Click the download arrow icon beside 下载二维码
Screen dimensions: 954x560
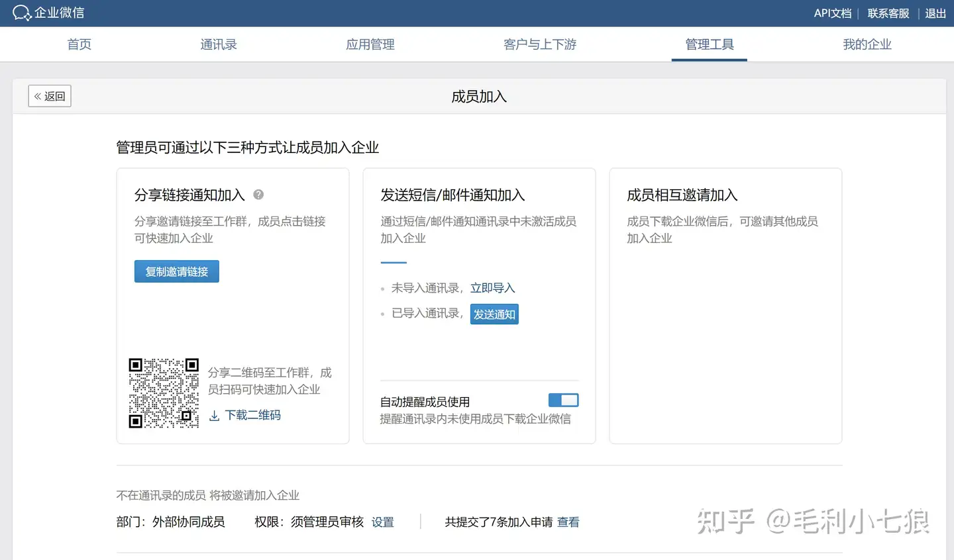coord(214,416)
